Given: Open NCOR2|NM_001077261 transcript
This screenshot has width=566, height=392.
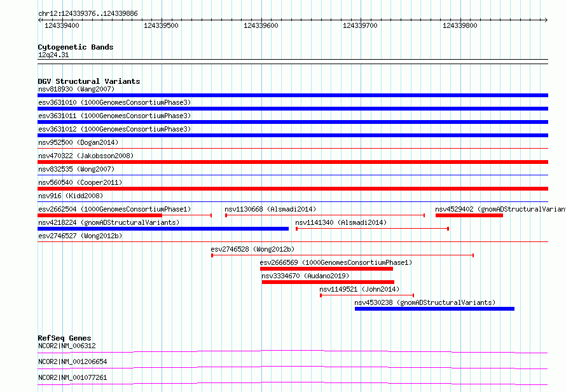Looking at the screenshot, I should pyautogui.click(x=72, y=377).
